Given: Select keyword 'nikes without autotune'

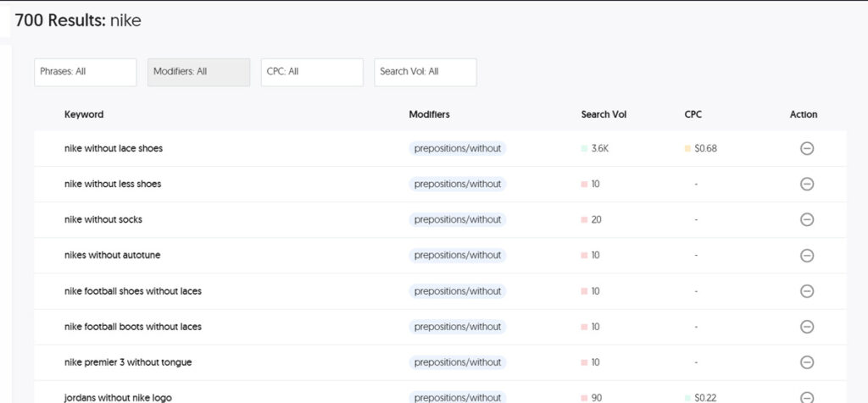Looking at the screenshot, I should (x=113, y=255).
